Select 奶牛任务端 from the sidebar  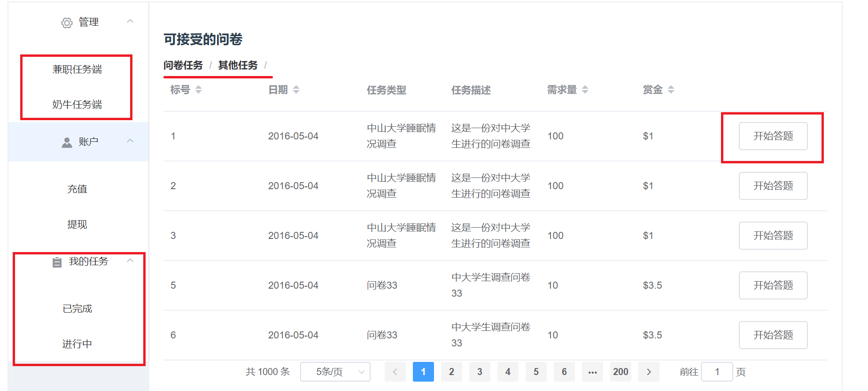pos(77,104)
